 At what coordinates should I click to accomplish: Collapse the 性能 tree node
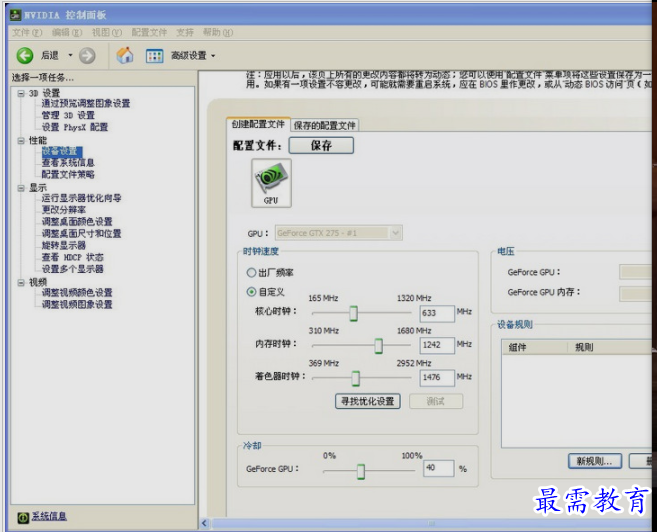pos(21,140)
